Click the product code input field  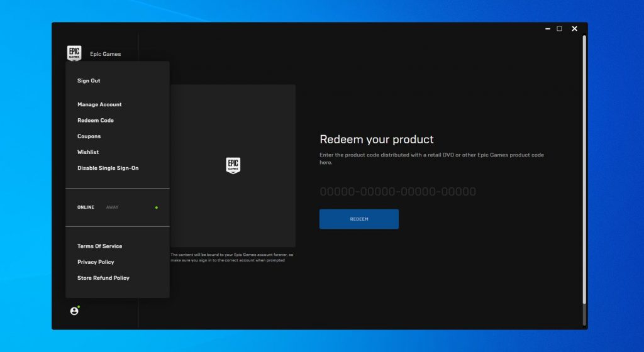(x=397, y=192)
